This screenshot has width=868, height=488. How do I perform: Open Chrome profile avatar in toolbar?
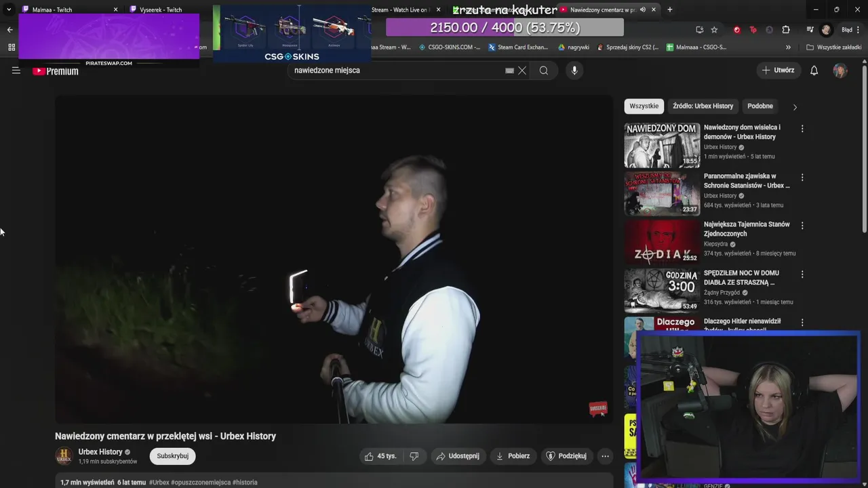point(826,30)
